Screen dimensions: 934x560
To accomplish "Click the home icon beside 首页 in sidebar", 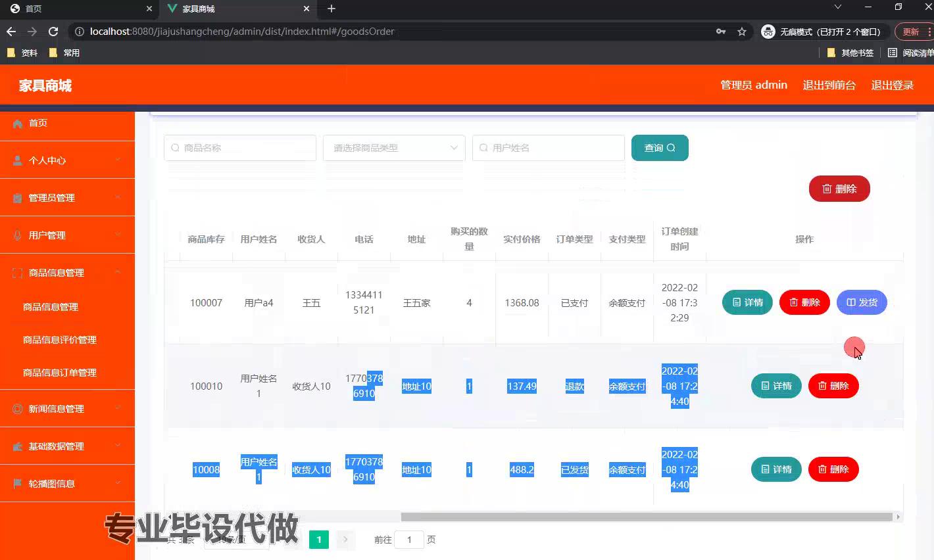I will 18,124.
